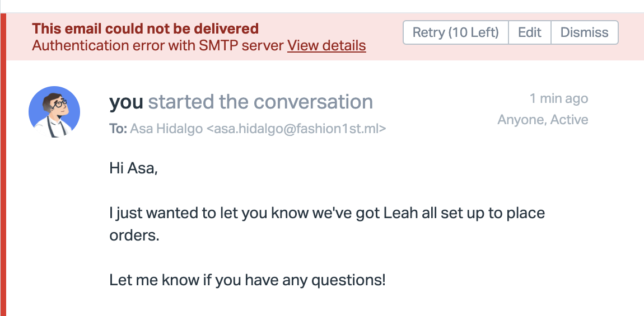Click the Retry (10 Left) button
The width and height of the screenshot is (644, 316).
455,32
